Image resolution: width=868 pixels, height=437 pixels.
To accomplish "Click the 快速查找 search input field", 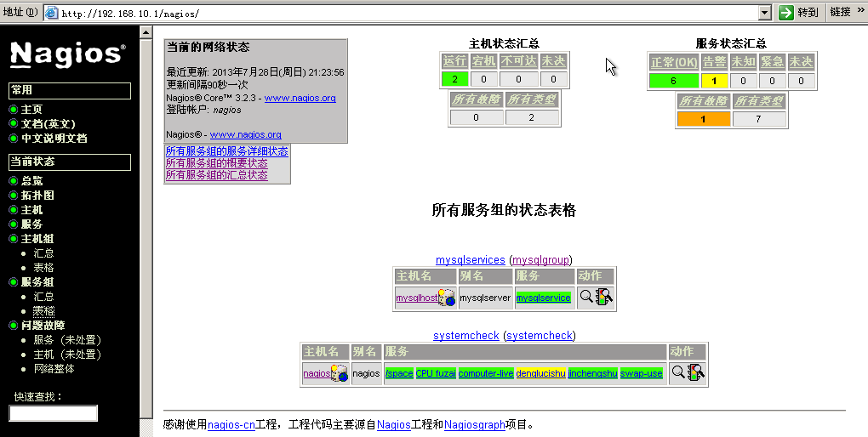I will point(53,413).
